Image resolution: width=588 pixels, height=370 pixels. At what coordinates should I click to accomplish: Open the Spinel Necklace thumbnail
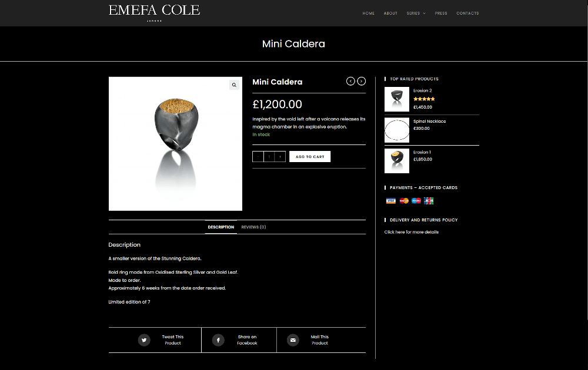pos(397,130)
